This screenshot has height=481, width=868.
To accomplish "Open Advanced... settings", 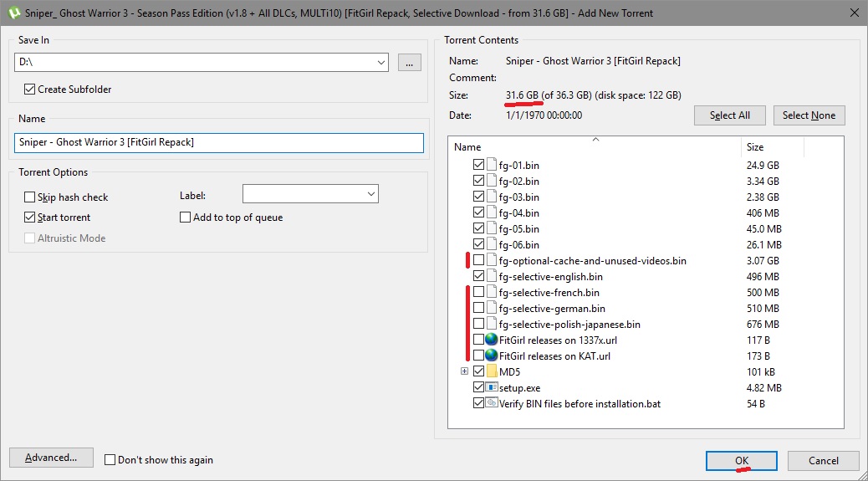I will (51, 458).
